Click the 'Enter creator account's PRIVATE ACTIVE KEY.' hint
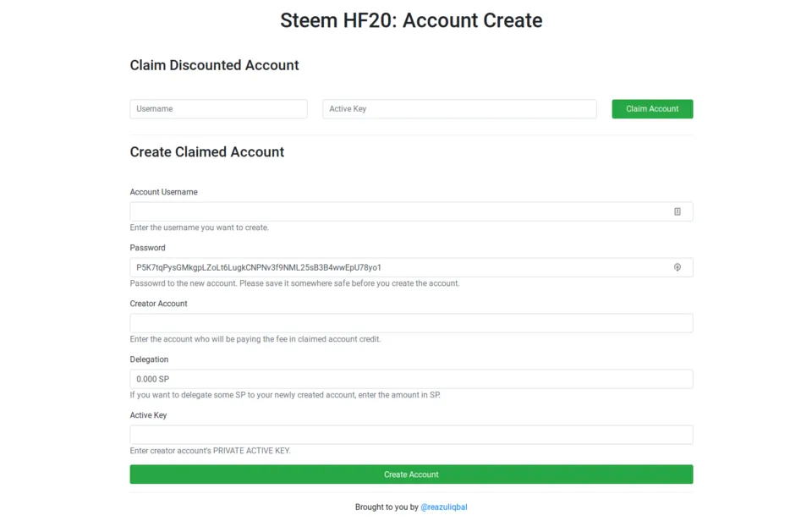 [x=211, y=451]
